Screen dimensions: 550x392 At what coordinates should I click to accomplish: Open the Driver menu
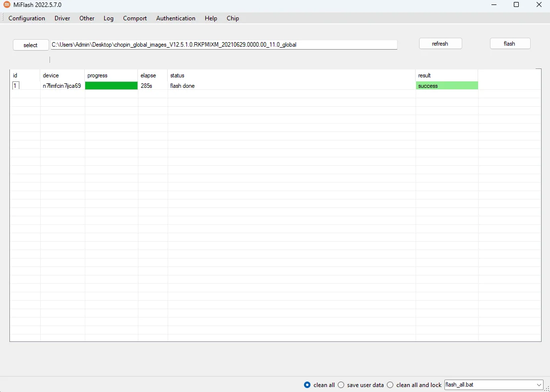click(x=62, y=18)
